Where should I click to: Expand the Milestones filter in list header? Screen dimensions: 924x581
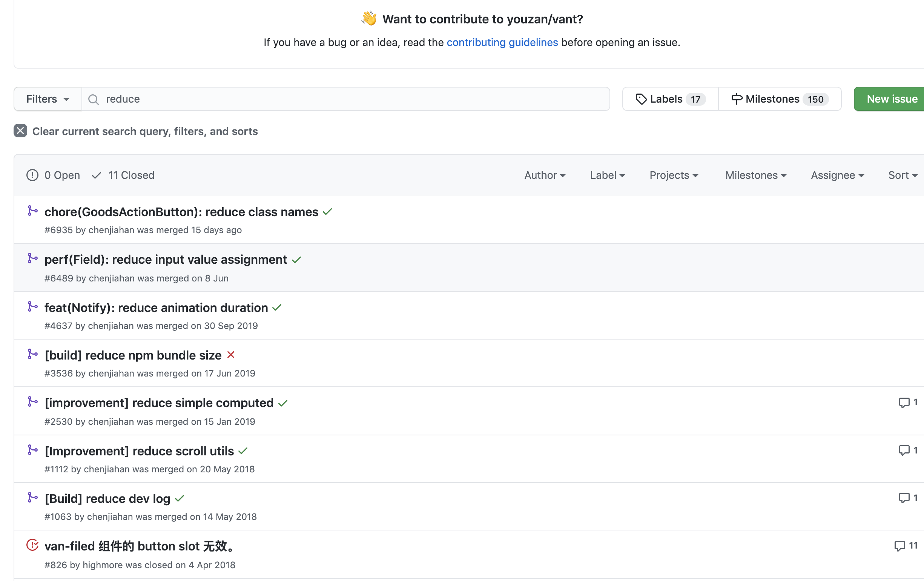(x=755, y=175)
